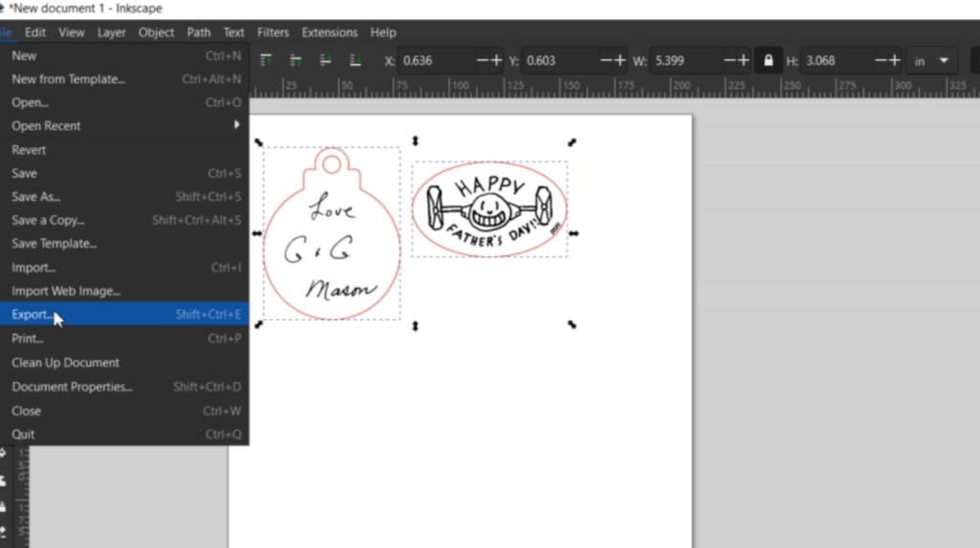Select the Happy Father's Day oval design
This screenshot has width=980, height=548.
[x=489, y=209]
